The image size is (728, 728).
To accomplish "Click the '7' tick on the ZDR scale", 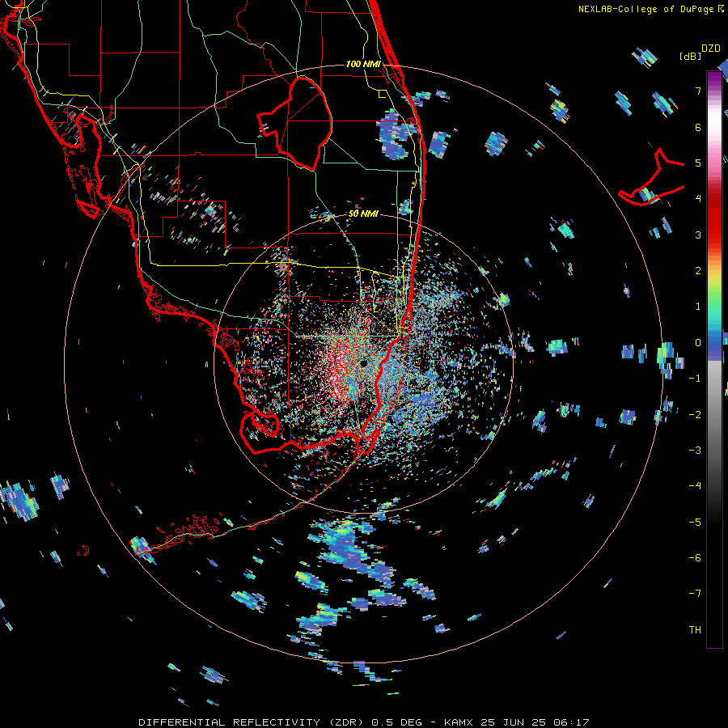I will (698, 91).
